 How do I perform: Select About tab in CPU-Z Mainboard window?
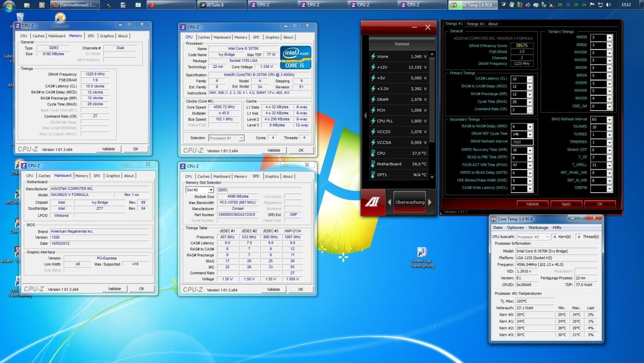click(129, 176)
